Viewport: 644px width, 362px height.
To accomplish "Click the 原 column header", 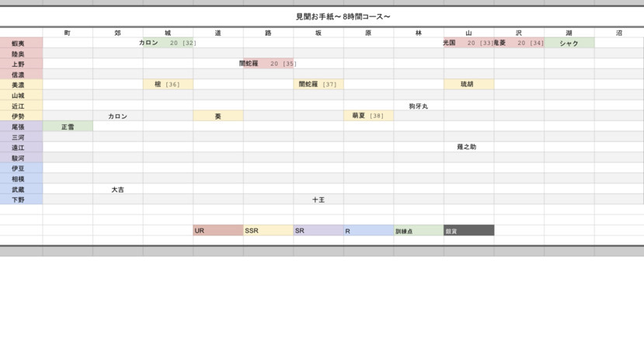I will [368, 33].
